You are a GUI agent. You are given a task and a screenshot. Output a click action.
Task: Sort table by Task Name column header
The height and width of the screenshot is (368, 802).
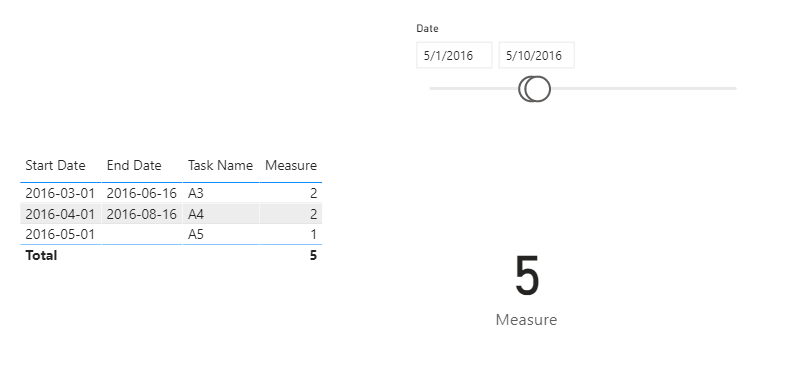220,165
